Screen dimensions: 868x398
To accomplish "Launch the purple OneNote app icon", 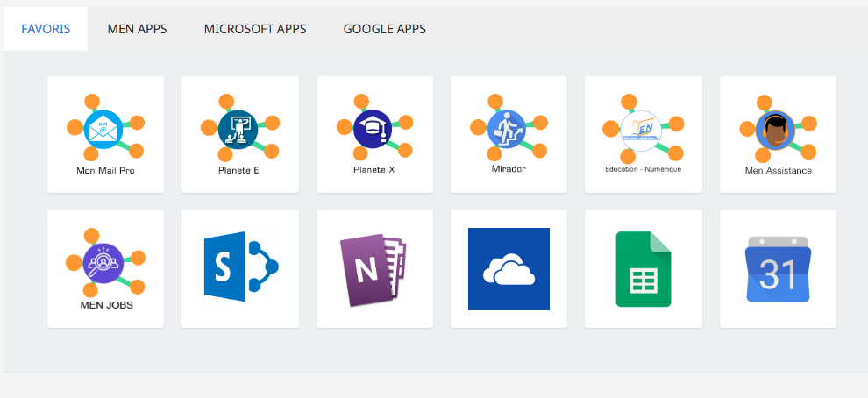I will tap(374, 269).
